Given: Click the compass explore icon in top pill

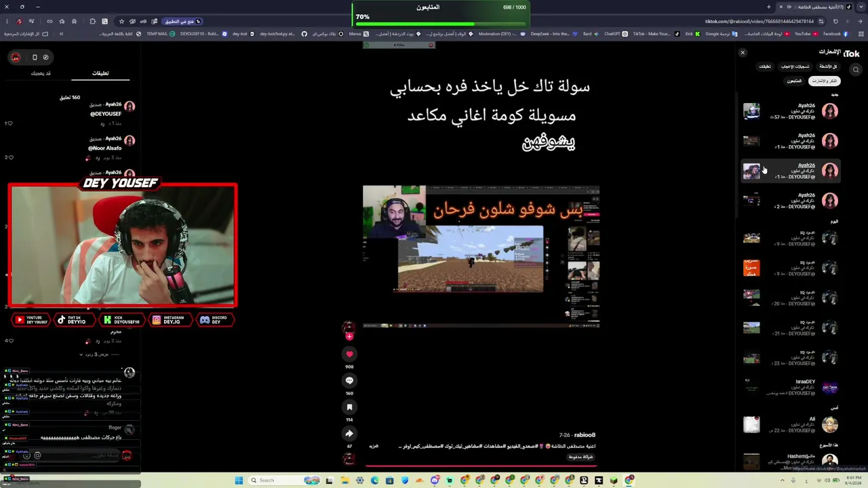Looking at the screenshot, I should tap(45, 57).
